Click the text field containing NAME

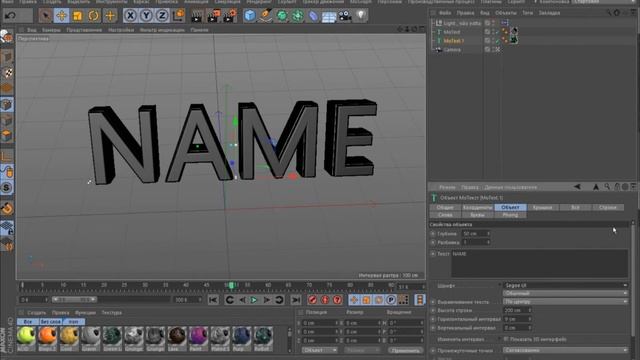pyautogui.click(x=539, y=264)
